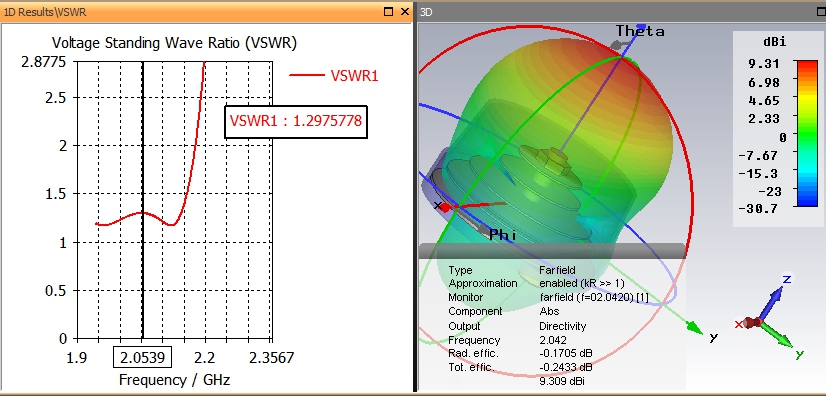
Task: Click the Theta axis label
Action: pos(640,32)
